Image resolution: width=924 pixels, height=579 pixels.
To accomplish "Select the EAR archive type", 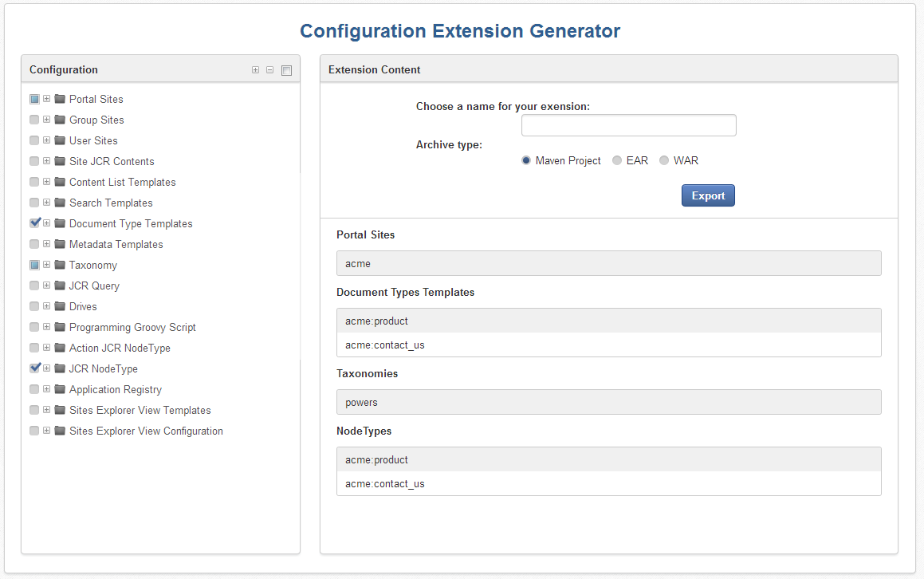I will click(617, 160).
